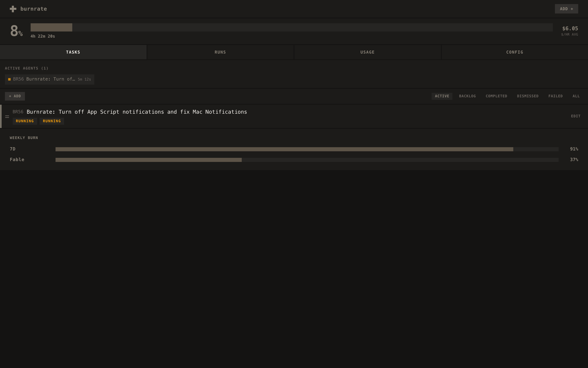Click the WEEKLY BURN heading
Screen dimensions: 588x368
click(24, 138)
